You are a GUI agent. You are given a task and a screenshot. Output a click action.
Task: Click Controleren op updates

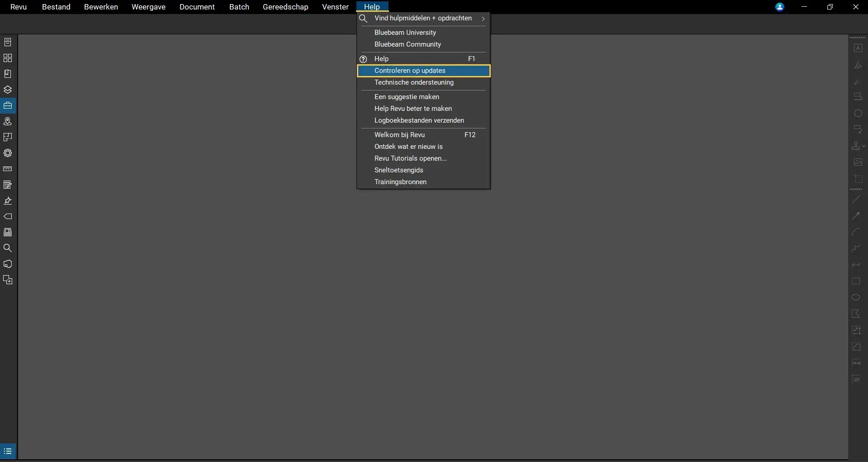tap(423, 71)
